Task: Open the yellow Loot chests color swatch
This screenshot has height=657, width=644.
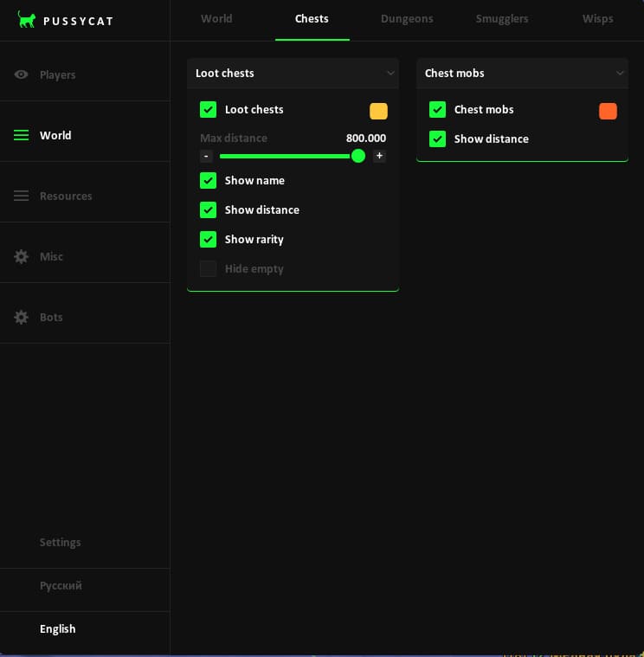Action: pos(378,111)
